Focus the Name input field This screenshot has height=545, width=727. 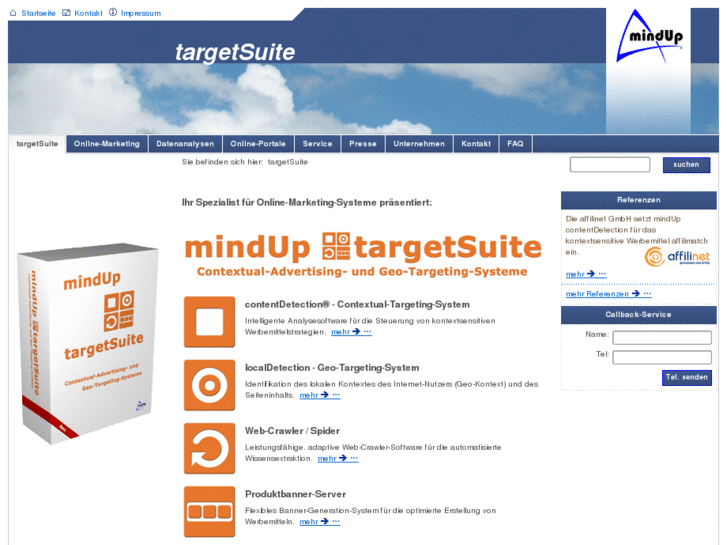(662, 338)
